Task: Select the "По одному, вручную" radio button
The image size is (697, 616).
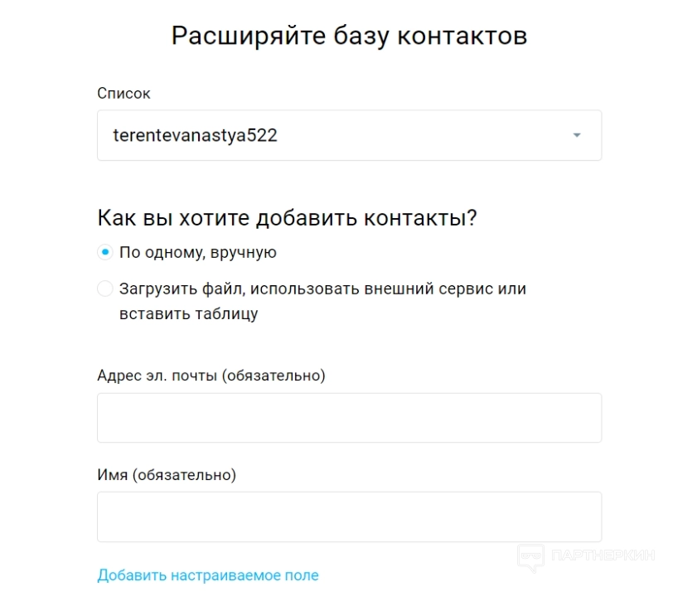Action: point(104,253)
